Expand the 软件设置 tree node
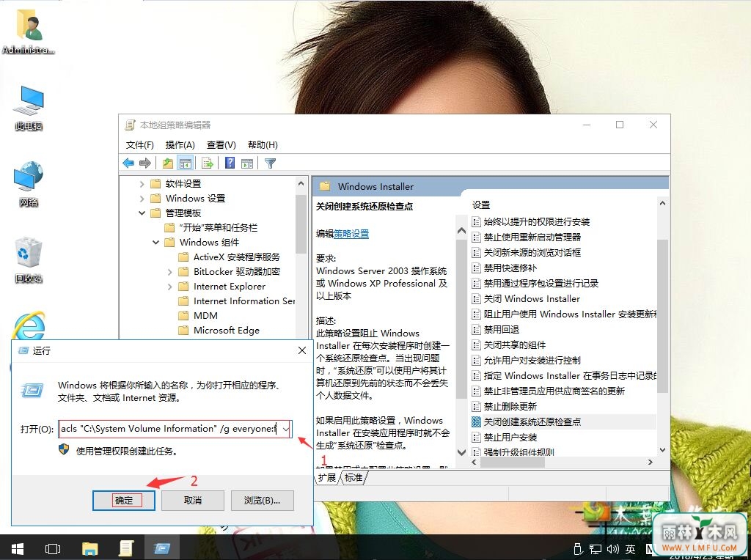Image resolution: width=751 pixels, height=560 pixels. (x=142, y=184)
